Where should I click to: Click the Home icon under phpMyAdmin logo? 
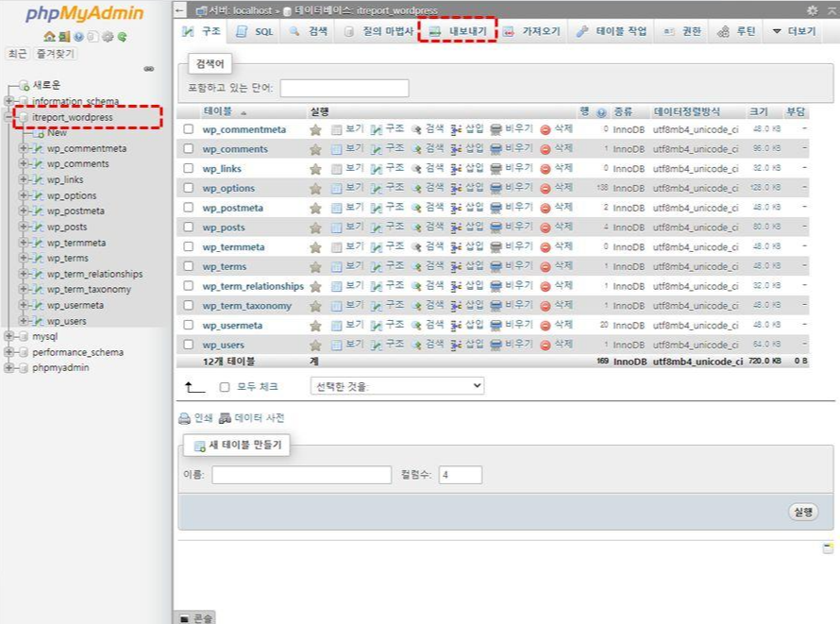point(49,37)
